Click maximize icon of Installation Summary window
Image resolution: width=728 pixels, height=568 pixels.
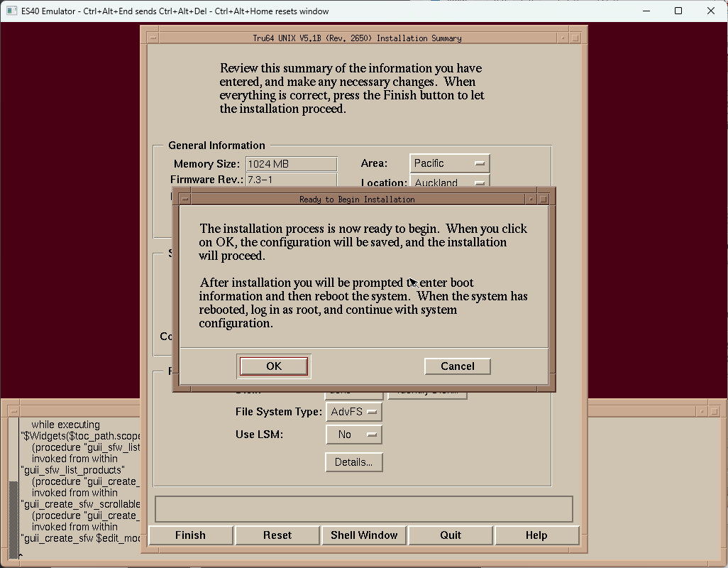[x=575, y=38]
